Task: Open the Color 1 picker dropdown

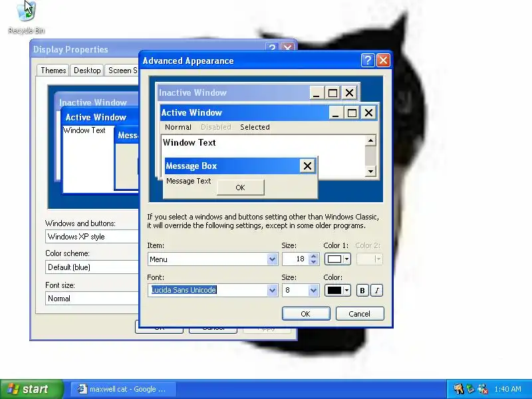Action: (x=338, y=259)
